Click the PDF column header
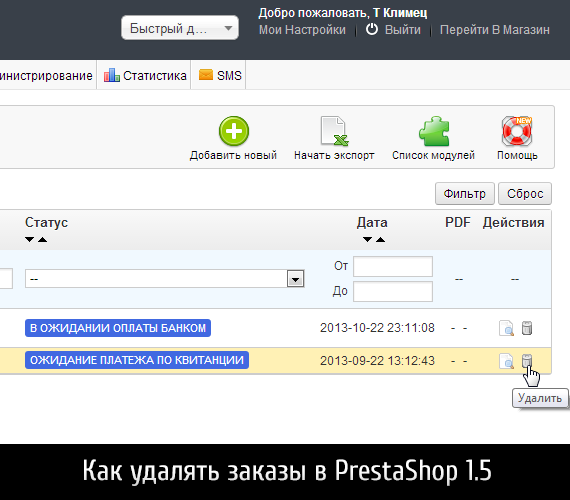This screenshot has height=500, width=570. (458, 222)
